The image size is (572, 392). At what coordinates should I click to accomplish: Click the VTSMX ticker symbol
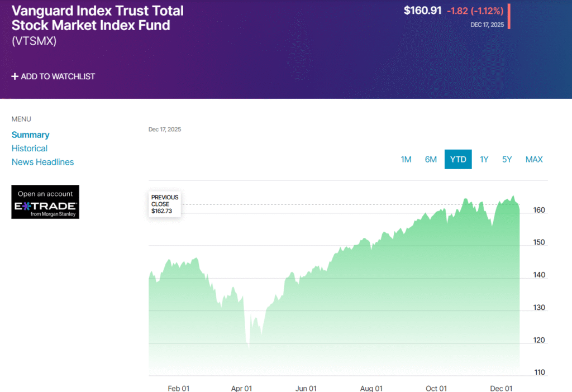(34, 41)
